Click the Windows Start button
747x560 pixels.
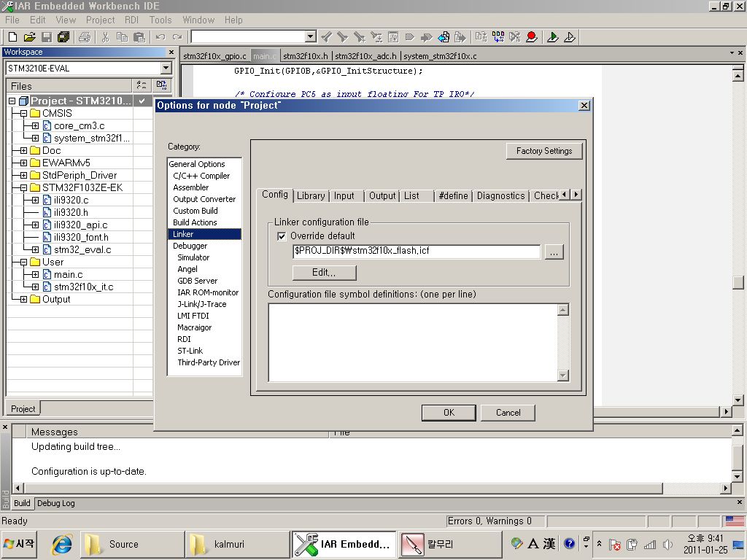tap(19, 544)
